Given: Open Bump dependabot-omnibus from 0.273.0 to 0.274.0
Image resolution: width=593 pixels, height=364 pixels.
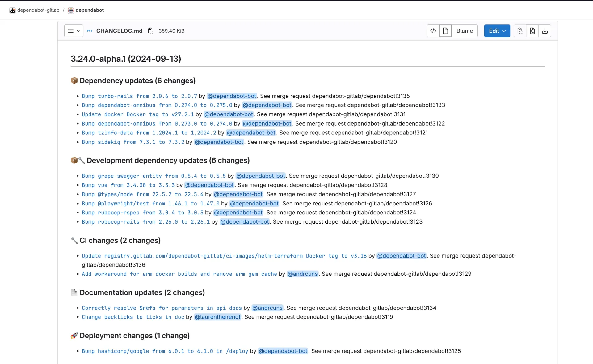Looking at the screenshot, I should pyautogui.click(x=157, y=124).
